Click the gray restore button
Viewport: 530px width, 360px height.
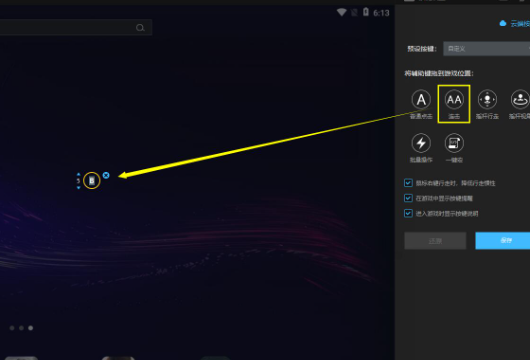click(x=435, y=241)
